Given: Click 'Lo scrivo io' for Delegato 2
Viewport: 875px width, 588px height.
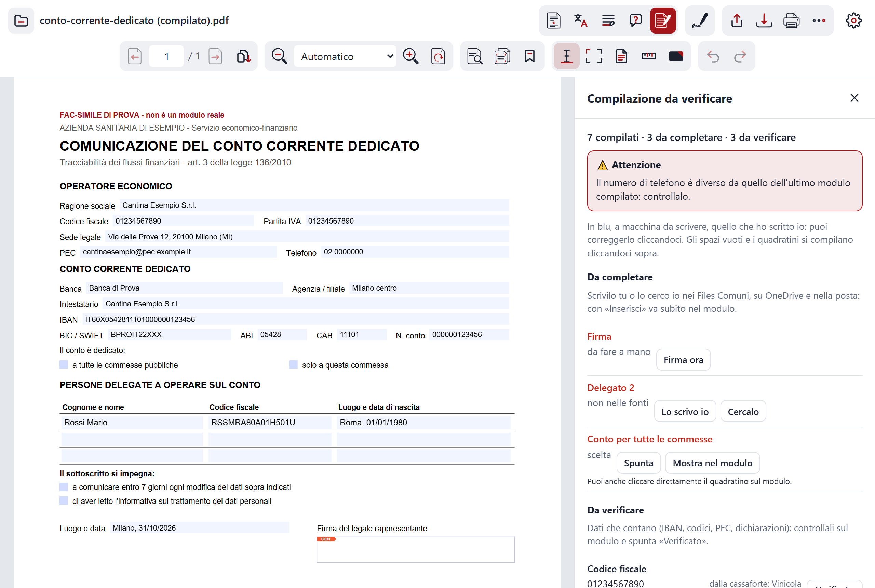Looking at the screenshot, I should click(685, 411).
